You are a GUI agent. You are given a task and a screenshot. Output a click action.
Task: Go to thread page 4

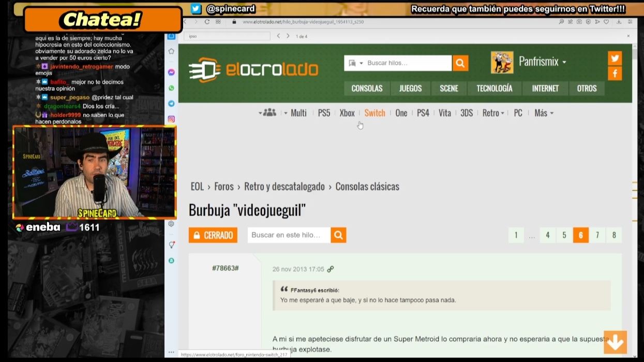point(547,235)
